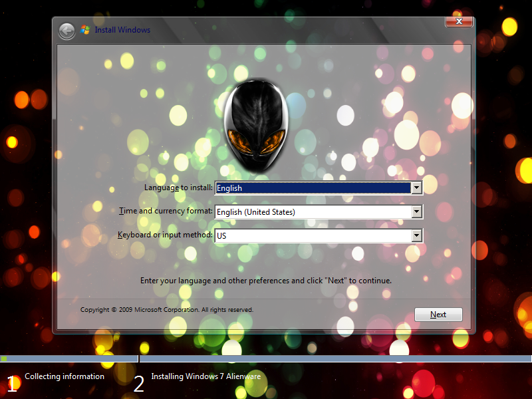Click the Alienware alien head logo
This screenshot has height=399, width=532.
click(256, 125)
